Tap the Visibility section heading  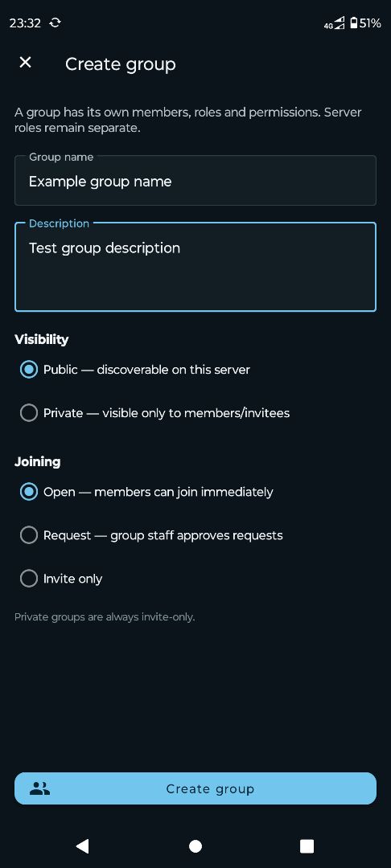click(x=42, y=339)
